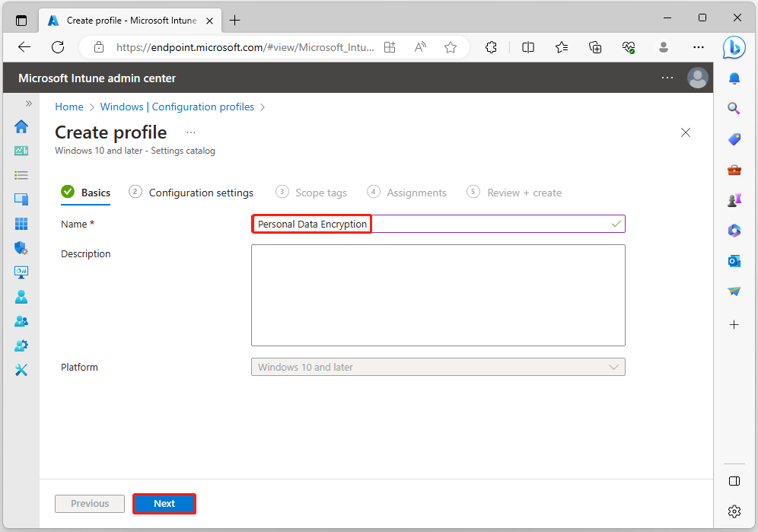
Task: Open Endpoint security shield icon
Action: point(21,247)
